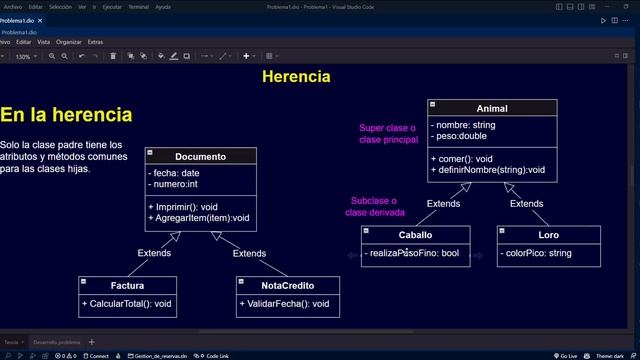Open the waypoints style dropdown
Viewport: 640px width, 360px height.
[x=225, y=56]
